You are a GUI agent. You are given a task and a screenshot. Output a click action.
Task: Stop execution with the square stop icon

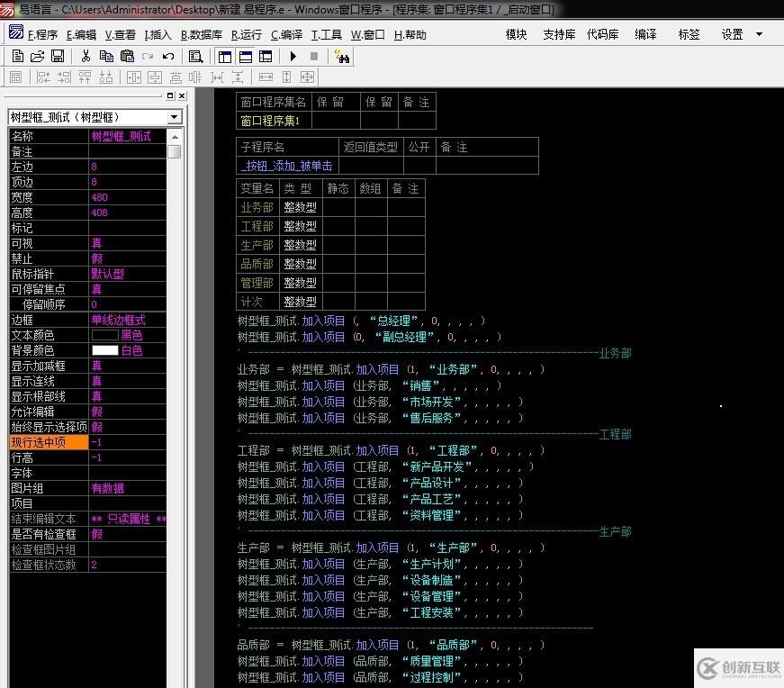[314, 57]
